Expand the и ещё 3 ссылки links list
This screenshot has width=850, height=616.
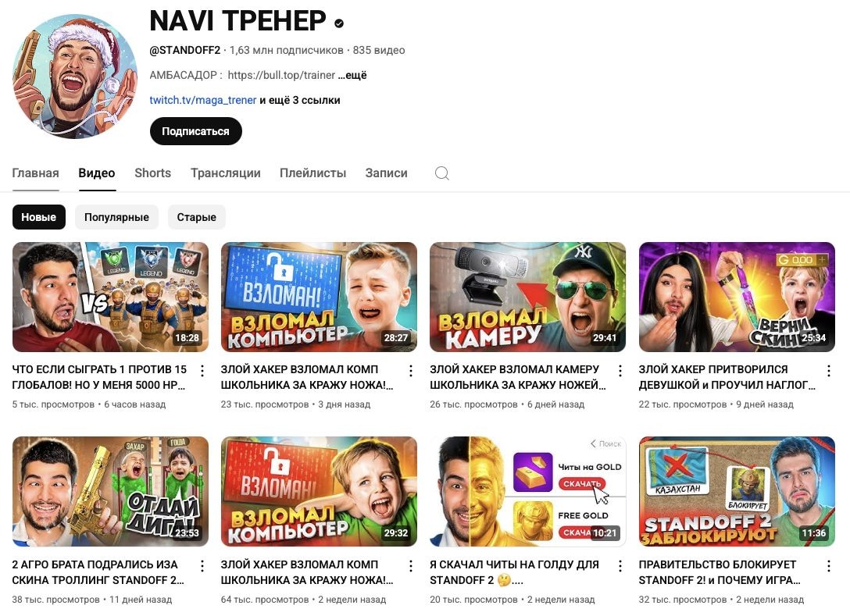coord(300,100)
